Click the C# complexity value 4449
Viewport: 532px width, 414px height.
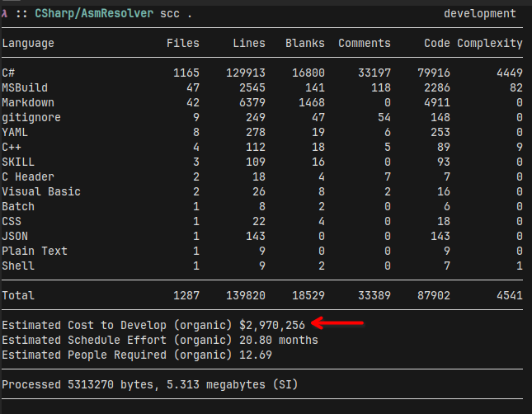[x=510, y=73]
